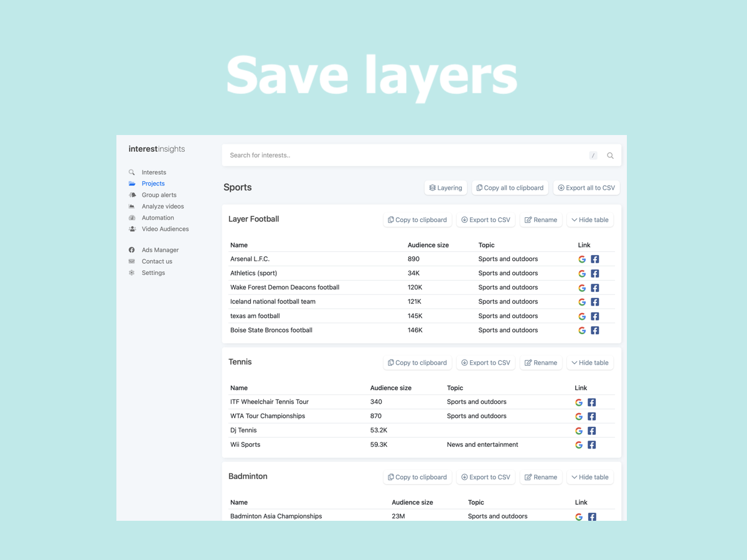This screenshot has width=747, height=560.
Task: Open Analyze videos in sidebar
Action: [x=162, y=207]
